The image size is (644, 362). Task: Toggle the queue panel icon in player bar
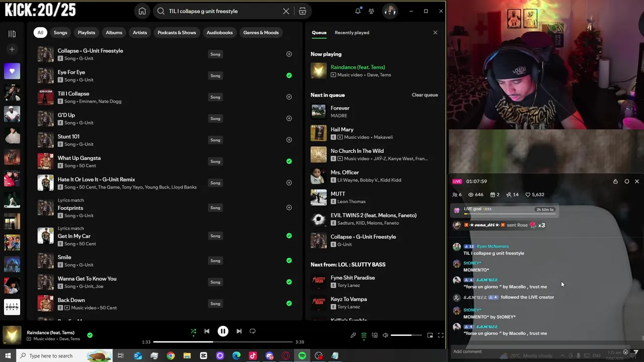(x=364, y=335)
